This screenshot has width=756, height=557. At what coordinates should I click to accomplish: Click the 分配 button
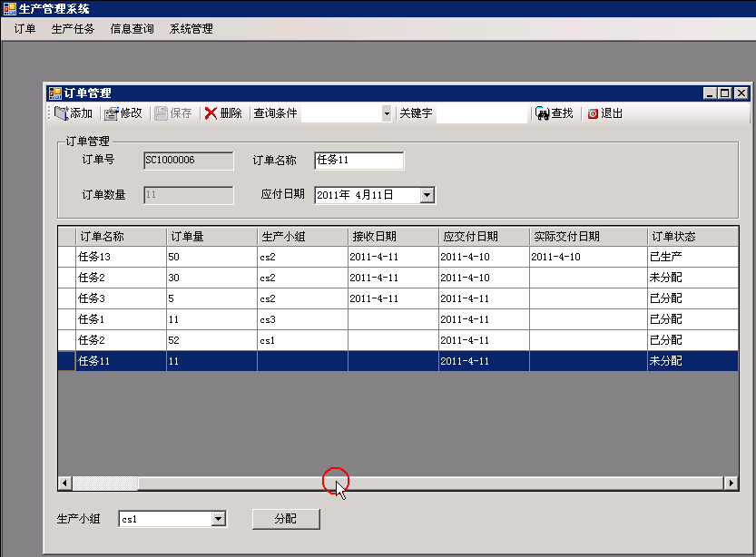286,519
